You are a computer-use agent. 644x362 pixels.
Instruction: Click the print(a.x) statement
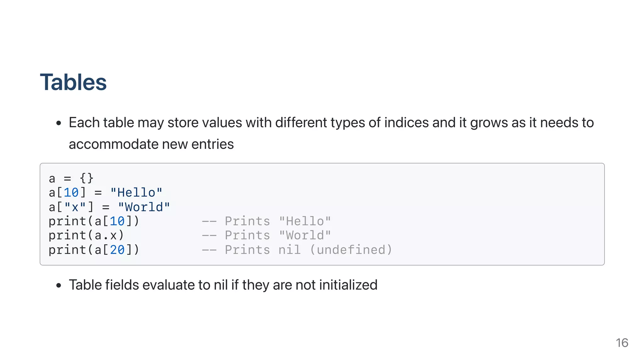pos(86,235)
